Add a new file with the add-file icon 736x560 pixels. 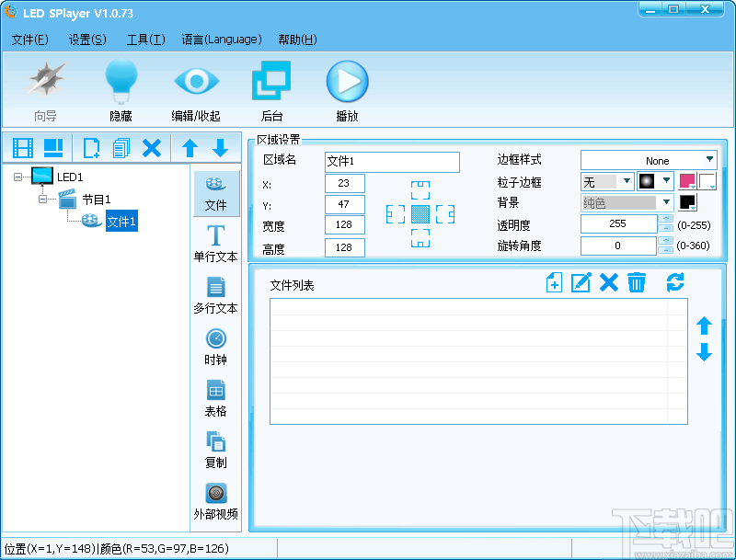[553, 283]
